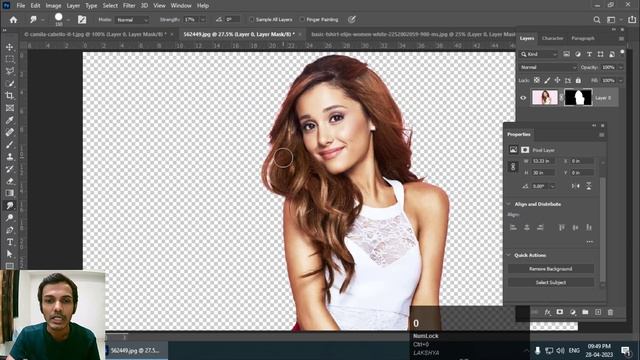Select the Eyedropper tool
Viewport: 640px width, 360px height.
[x=9, y=120]
